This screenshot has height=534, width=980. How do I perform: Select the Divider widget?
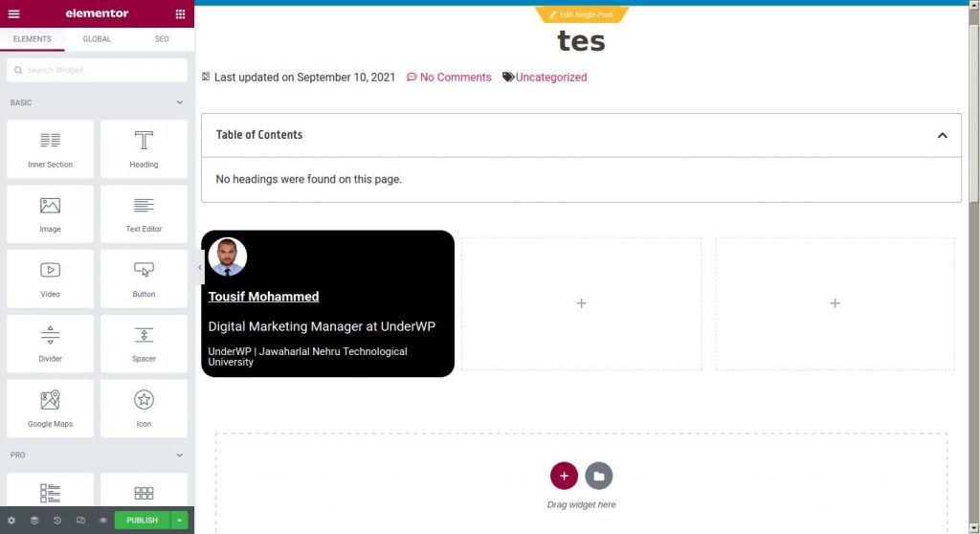(x=50, y=344)
